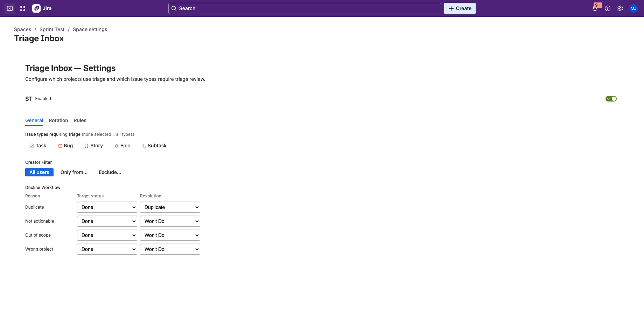Click inside the Search field
This screenshot has height=315, width=644.
coord(304,8)
